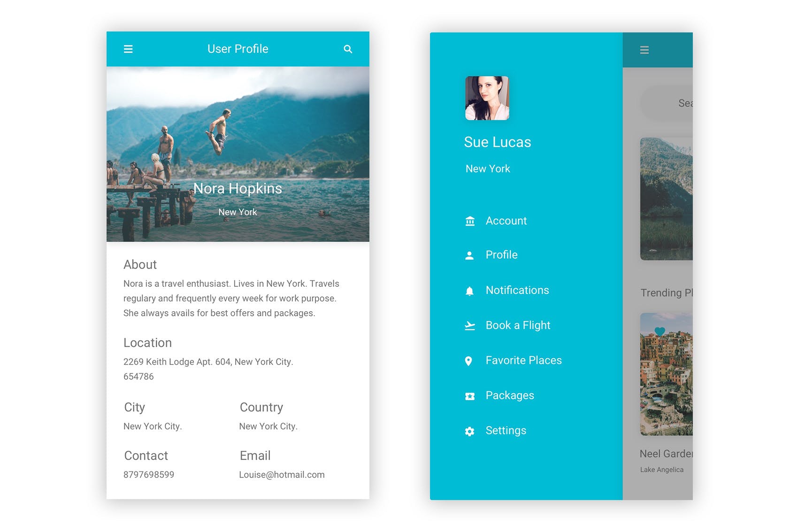798x532 pixels.
Task: Open Settings via the gear icon
Action: coord(469,430)
